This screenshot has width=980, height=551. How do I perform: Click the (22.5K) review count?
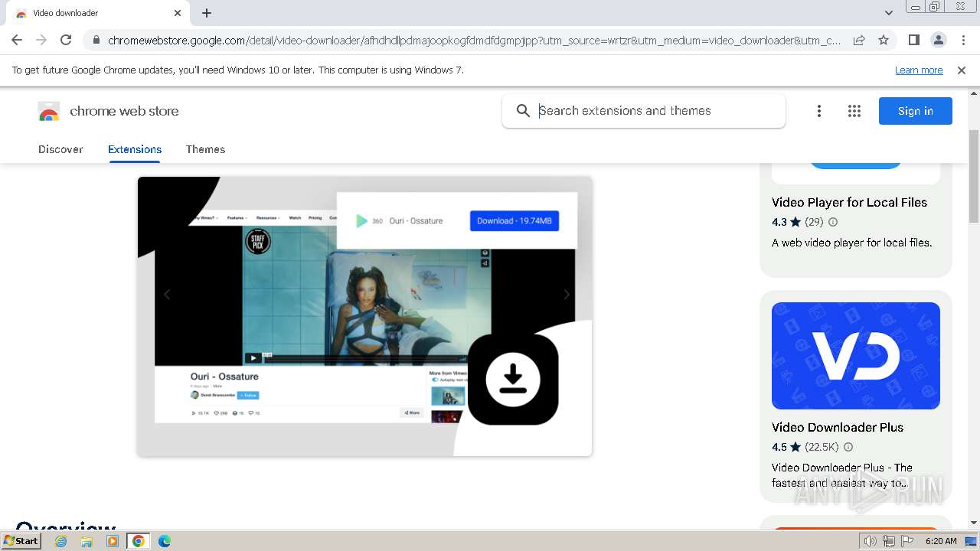pos(822,447)
